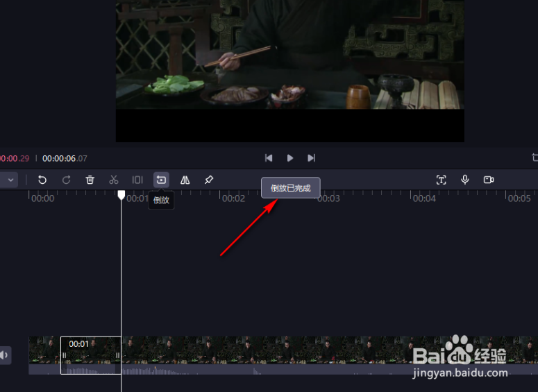Viewport: 538px width, 392px height.
Task: Select the 00:01 clip on the timeline
Action: (90, 355)
